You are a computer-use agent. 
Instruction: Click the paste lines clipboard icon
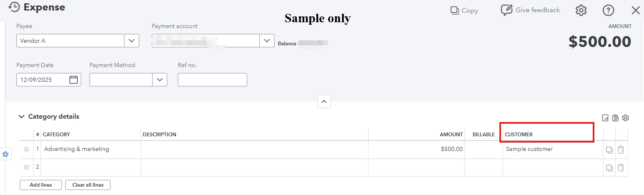pyautogui.click(x=615, y=118)
